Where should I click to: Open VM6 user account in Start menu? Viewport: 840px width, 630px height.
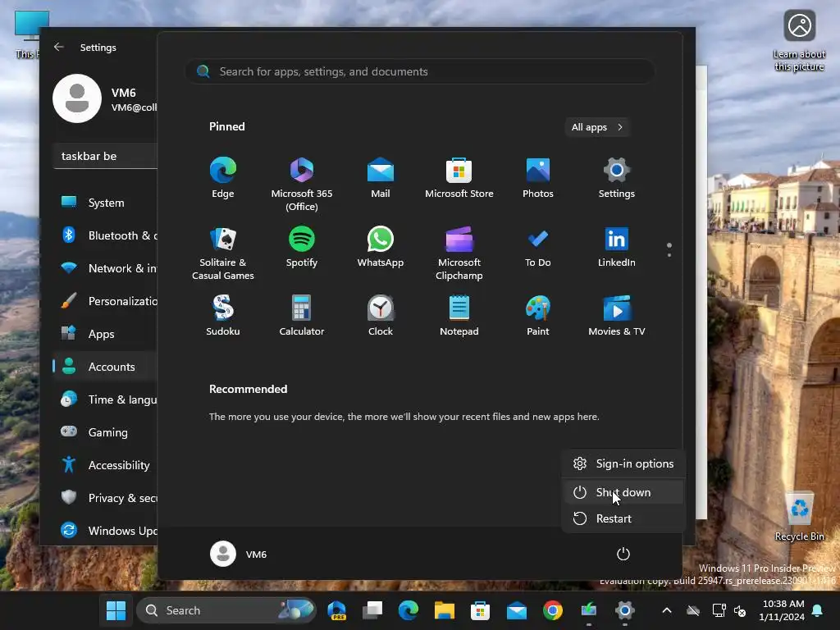(x=239, y=554)
